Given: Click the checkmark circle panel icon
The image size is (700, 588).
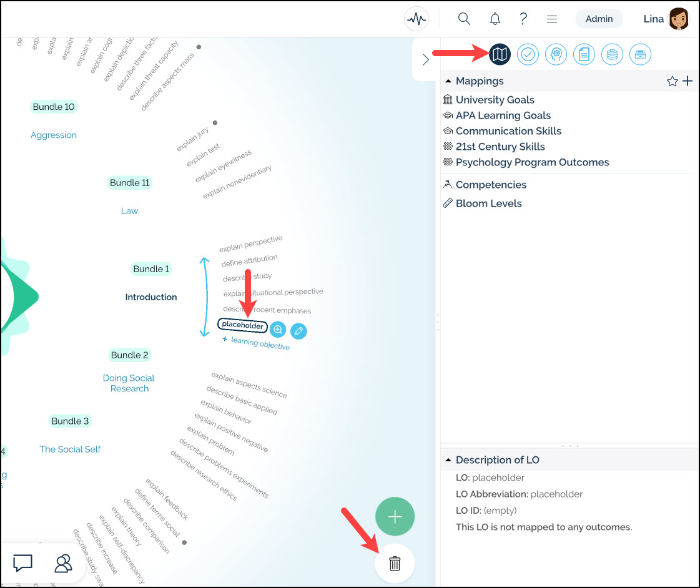Looking at the screenshot, I should (528, 55).
